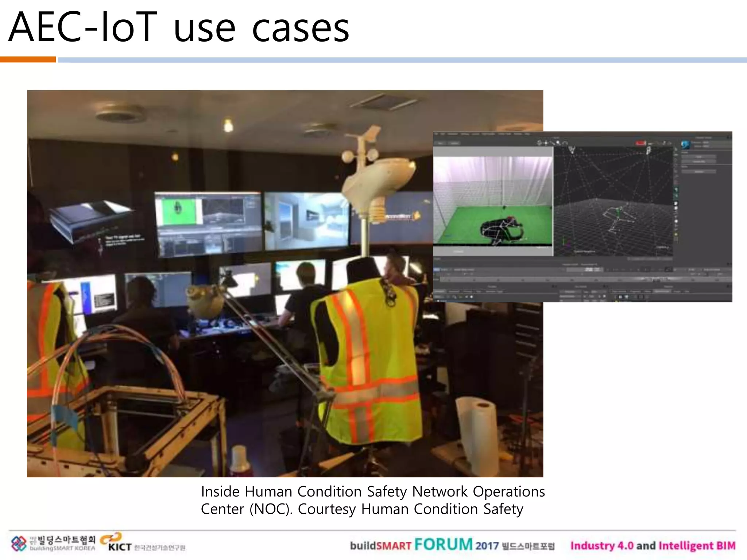Click the 3D skeleton perspective viewport

coord(613,201)
